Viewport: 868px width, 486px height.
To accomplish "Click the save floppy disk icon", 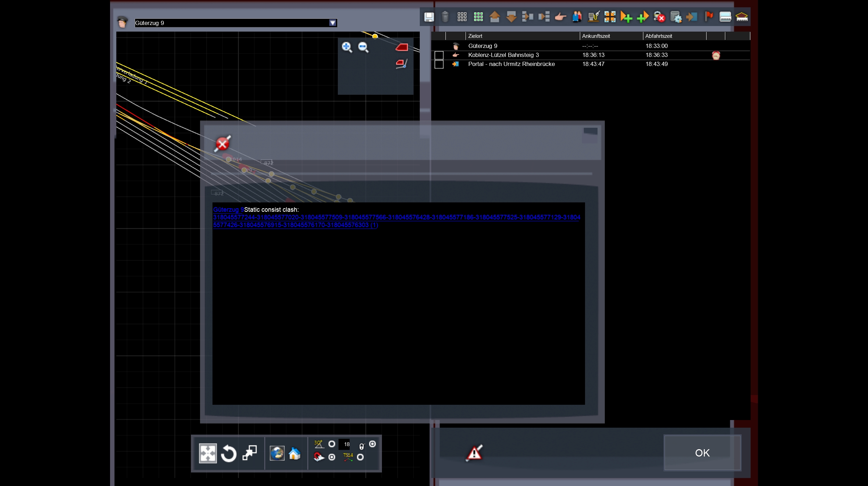I will (x=429, y=17).
